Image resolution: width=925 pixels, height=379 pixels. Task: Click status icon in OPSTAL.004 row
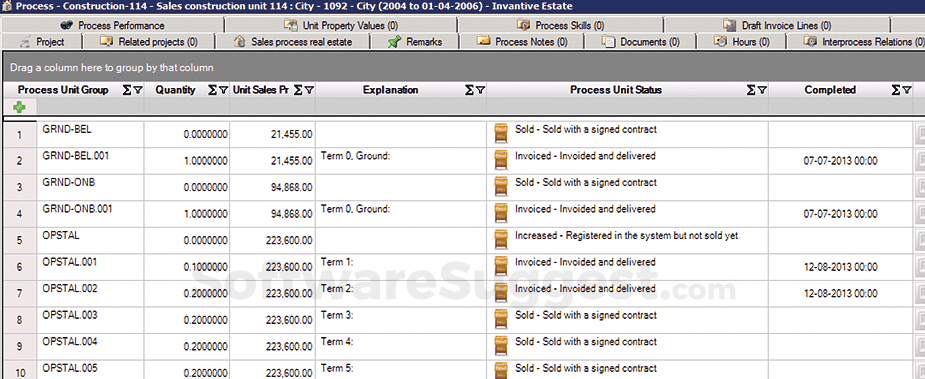click(x=501, y=346)
